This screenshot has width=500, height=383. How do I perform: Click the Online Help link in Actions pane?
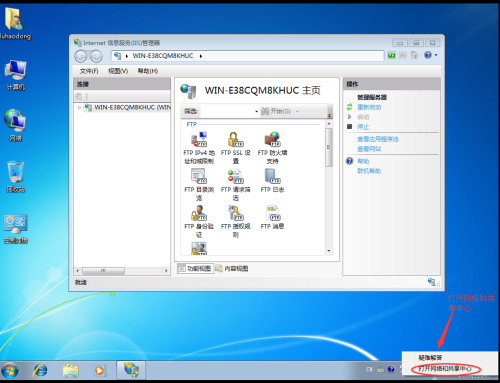tap(369, 171)
